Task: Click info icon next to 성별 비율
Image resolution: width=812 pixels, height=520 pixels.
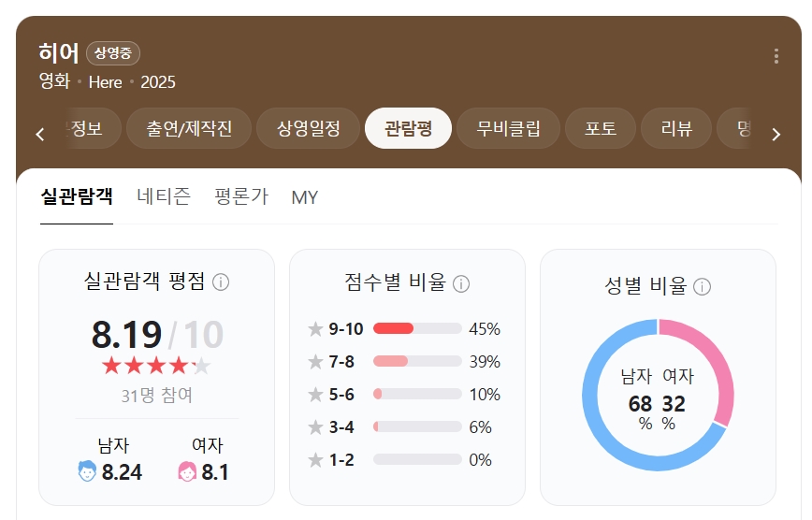Action: point(702,286)
